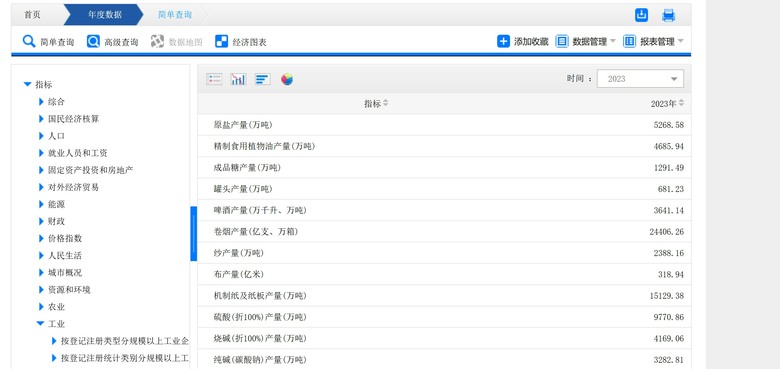The height and width of the screenshot is (369, 780).
Task: Expand 对外经济贸易 tree node
Action: click(x=41, y=187)
